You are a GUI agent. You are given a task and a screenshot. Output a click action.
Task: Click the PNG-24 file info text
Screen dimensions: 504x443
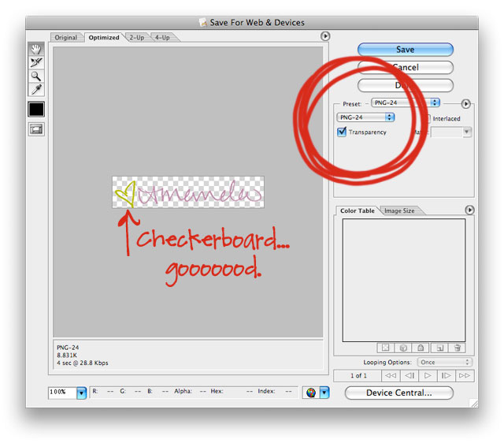point(68,348)
